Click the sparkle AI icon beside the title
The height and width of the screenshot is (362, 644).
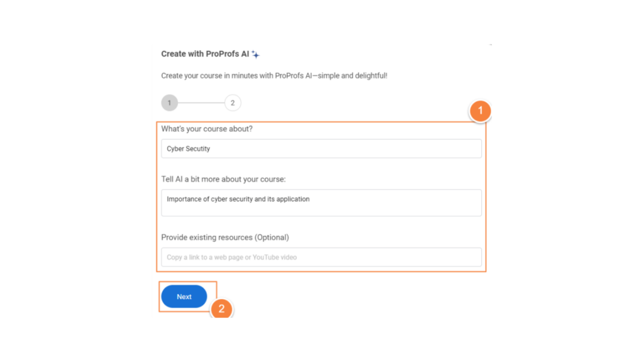tap(255, 54)
